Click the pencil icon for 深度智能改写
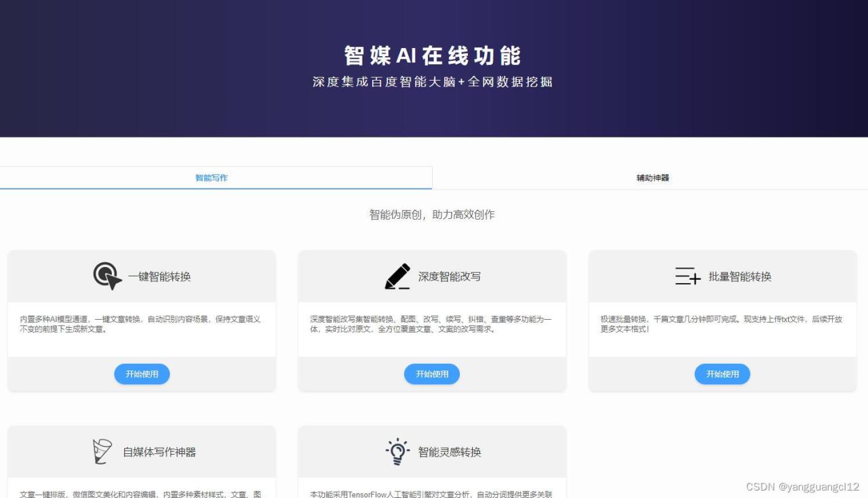 [x=397, y=276]
